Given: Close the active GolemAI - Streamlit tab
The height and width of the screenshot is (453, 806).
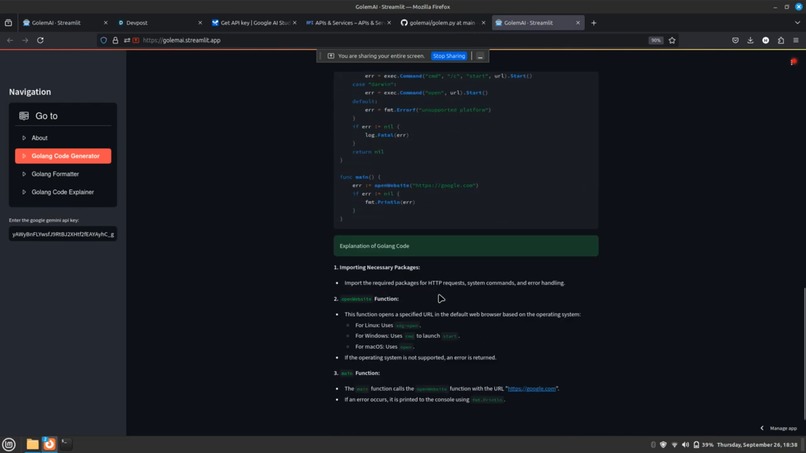Looking at the screenshot, I should (x=578, y=23).
